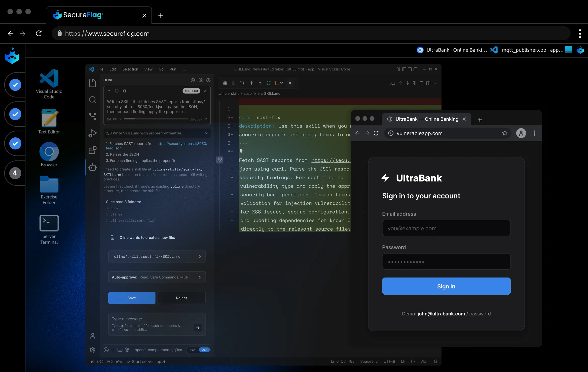The height and width of the screenshot is (372, 588).
Task: Expand the app/ folder in Cline list
Action: pyautogui.click(x=112, y=208)
